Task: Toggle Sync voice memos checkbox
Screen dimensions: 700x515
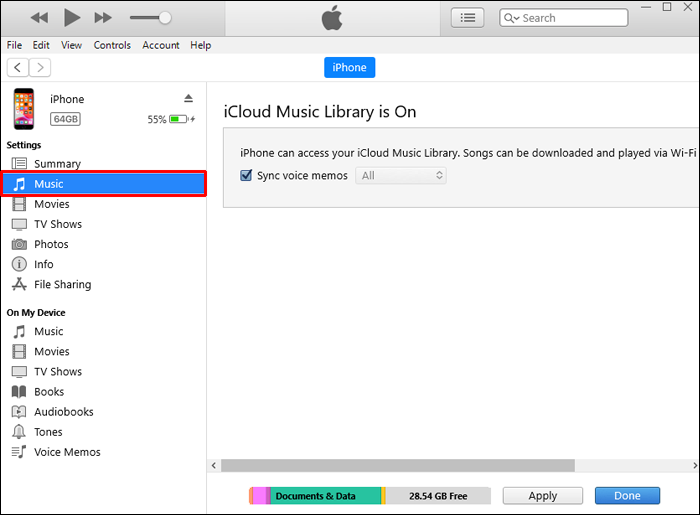Action: (246, 176)
